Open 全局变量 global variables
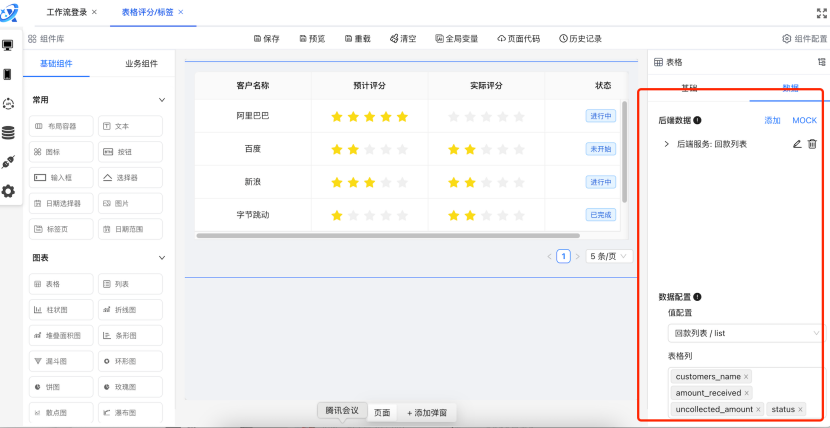 [457, 39]
